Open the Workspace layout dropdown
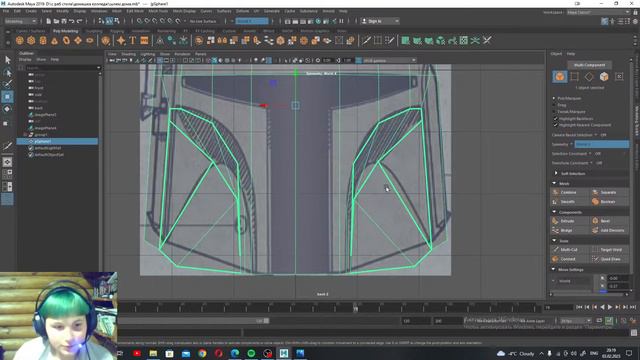Viewport: 640px width, 360px height. click(x=598, y=12)
